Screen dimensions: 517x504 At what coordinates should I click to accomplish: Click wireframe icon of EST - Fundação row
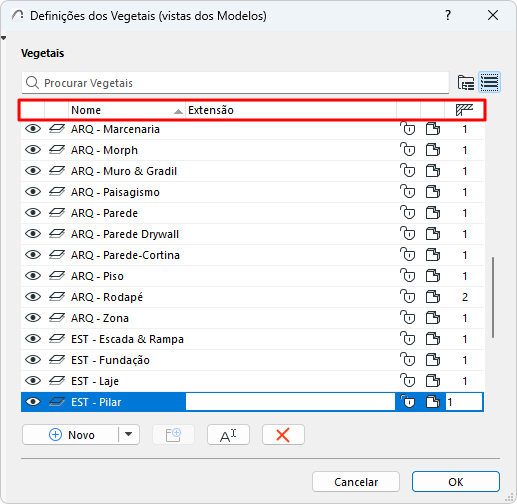point(57,360)
